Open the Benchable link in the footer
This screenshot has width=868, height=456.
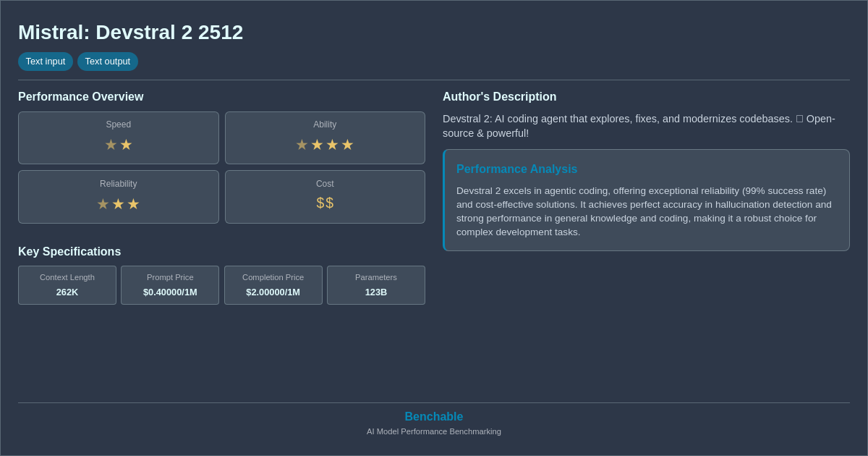point(434,416)
